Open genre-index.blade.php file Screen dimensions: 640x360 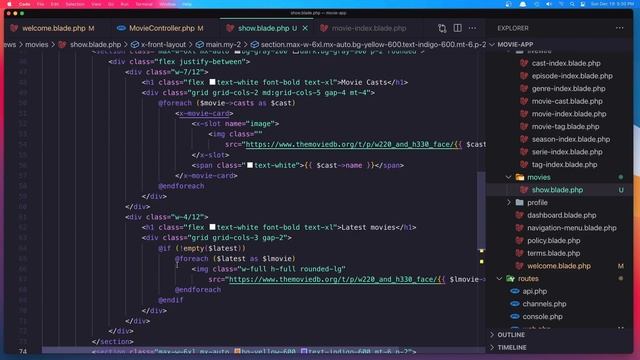(x=568, y=89)
